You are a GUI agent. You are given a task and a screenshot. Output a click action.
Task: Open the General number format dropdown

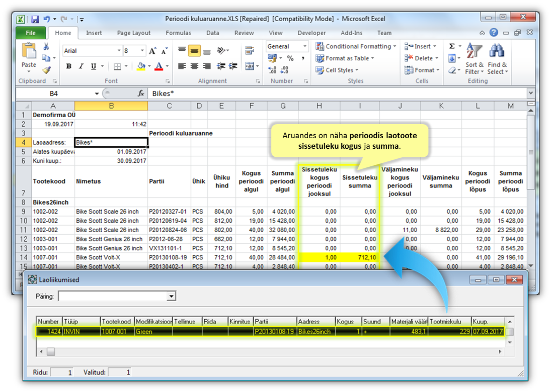(304, 46)
